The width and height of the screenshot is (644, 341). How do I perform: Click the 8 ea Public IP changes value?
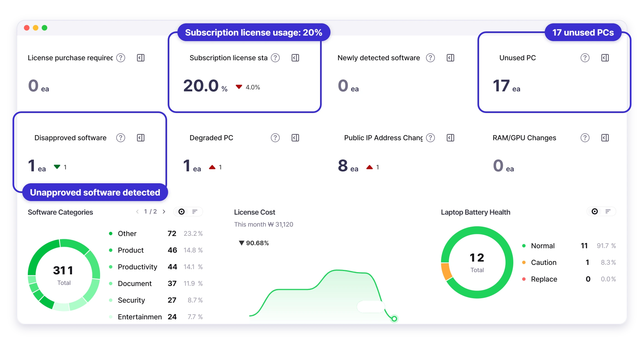tap(348, 166)
